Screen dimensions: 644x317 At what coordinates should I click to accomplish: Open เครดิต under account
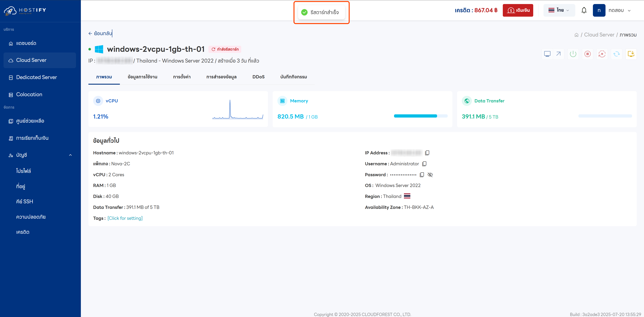tap(23, 232)
